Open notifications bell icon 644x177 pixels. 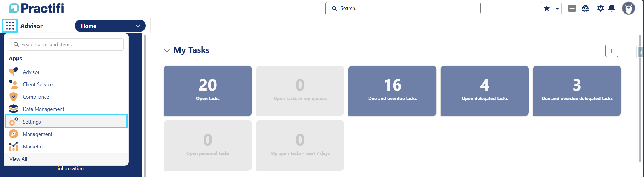pyautogui.click(x=612, y=8)
